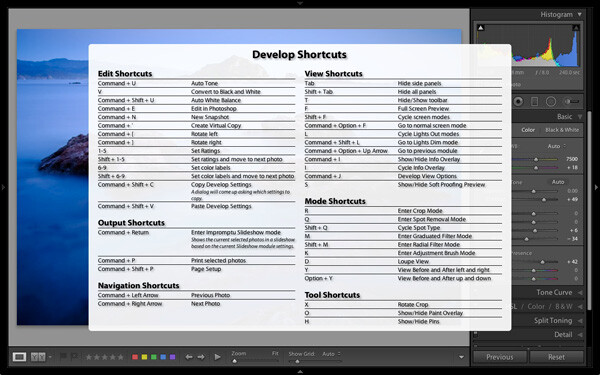Apply the green color label
The image size is (600, 375).
(154, 357)
